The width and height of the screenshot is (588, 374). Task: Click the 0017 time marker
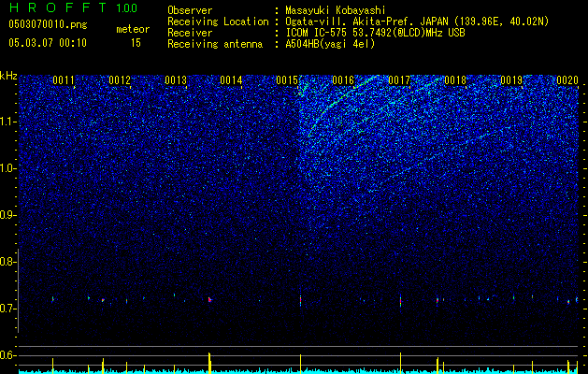[x=399, y=80]
